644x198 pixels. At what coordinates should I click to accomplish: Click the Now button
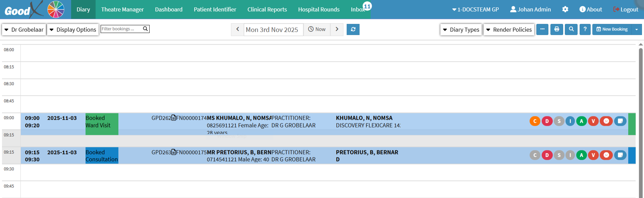coord(317,30)
